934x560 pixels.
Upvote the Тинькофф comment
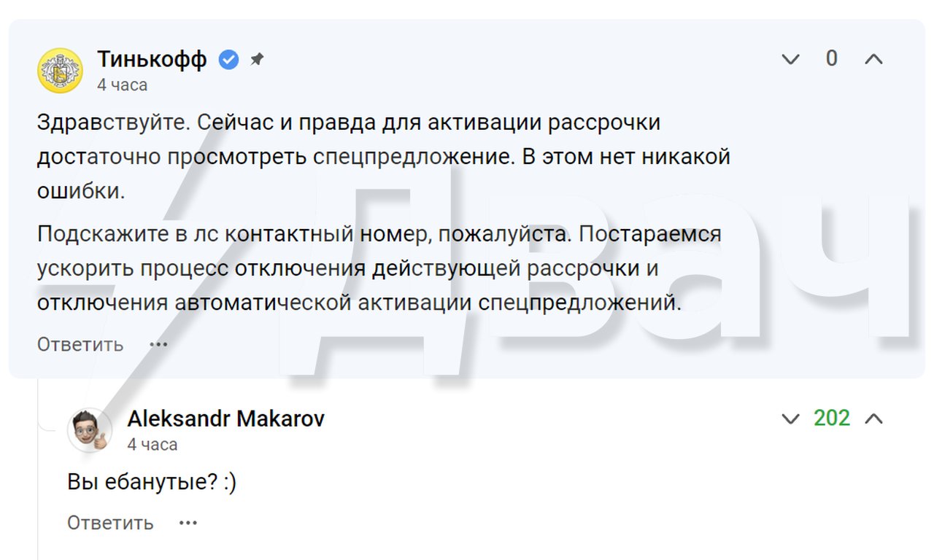873,60
